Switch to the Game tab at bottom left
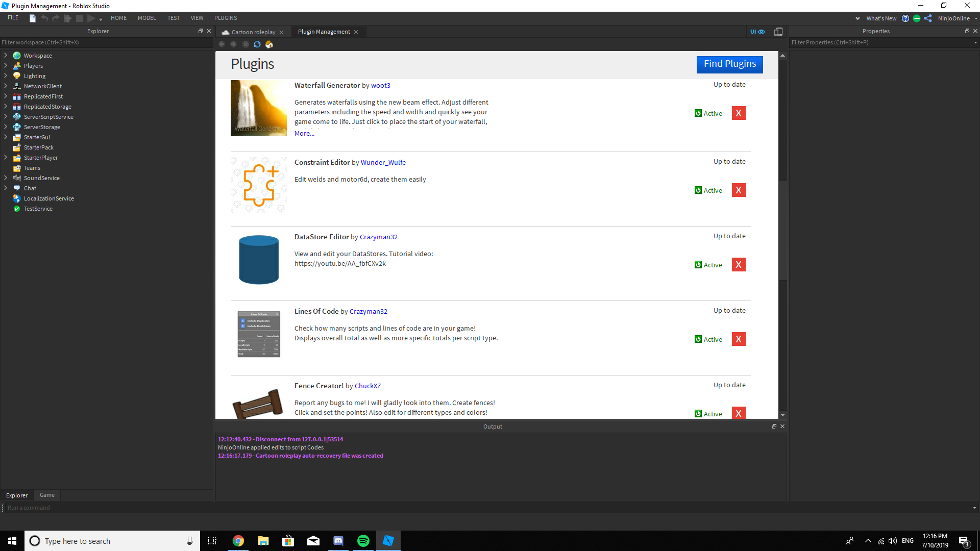This screenshot has width=980, height=551. click(x=46, y=495)
